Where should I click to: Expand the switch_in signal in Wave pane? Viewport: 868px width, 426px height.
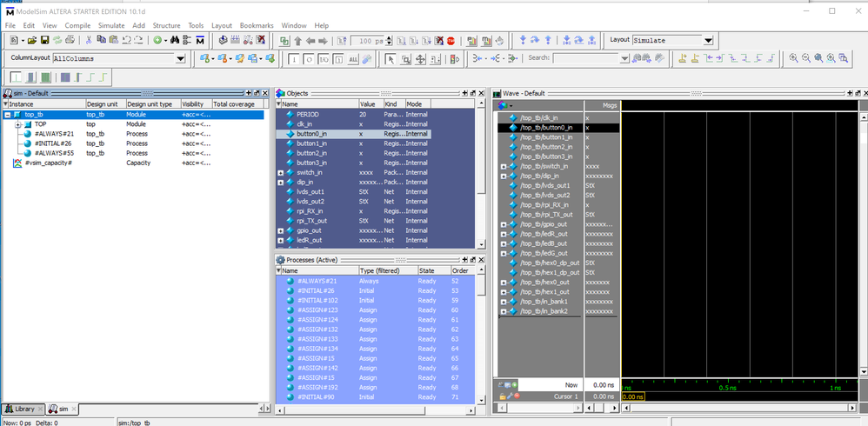coord(504,166)
